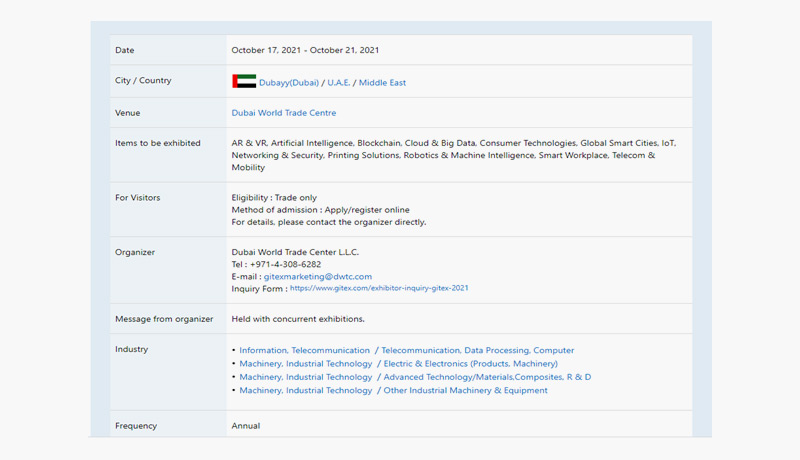800x460 pixels.
Task: Click the gitexmarketing@dwtc.com email address
Action: coord(318,276)
